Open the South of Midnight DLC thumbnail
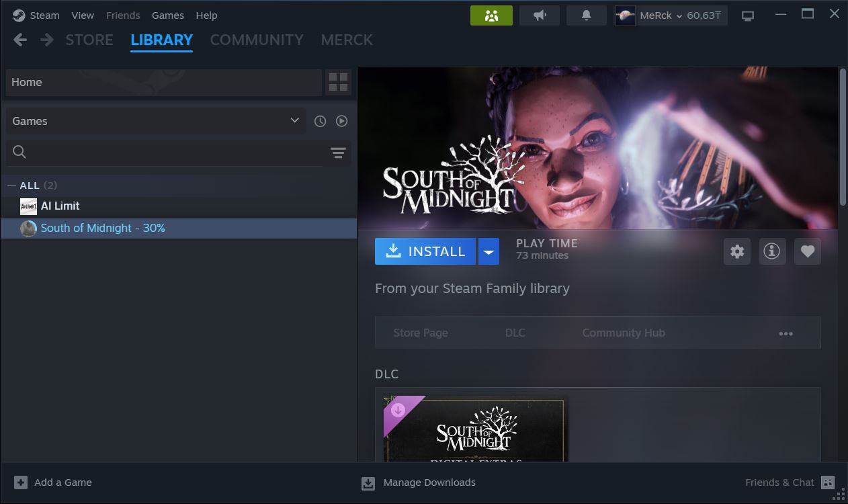848x504 pixels. coord(476,428)
